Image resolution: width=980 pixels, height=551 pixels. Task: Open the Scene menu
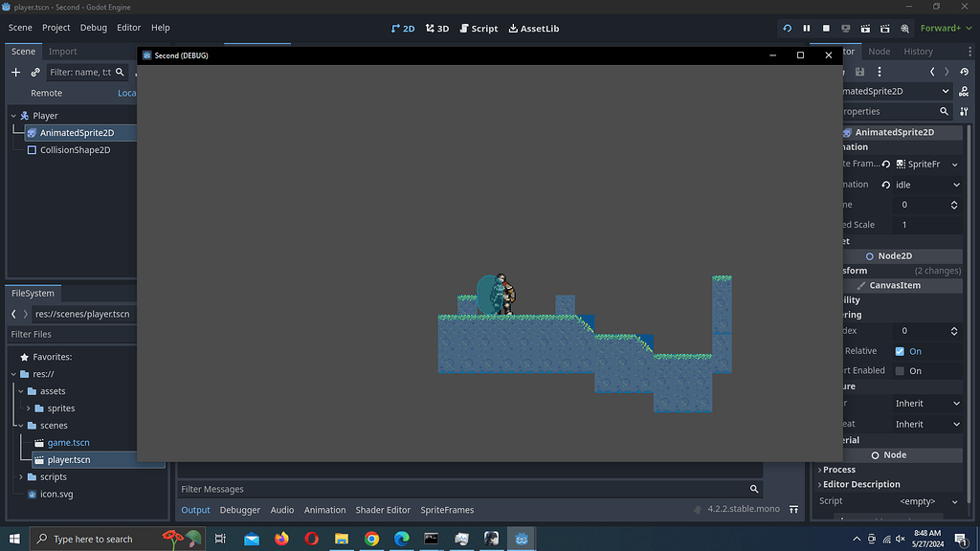20,28
